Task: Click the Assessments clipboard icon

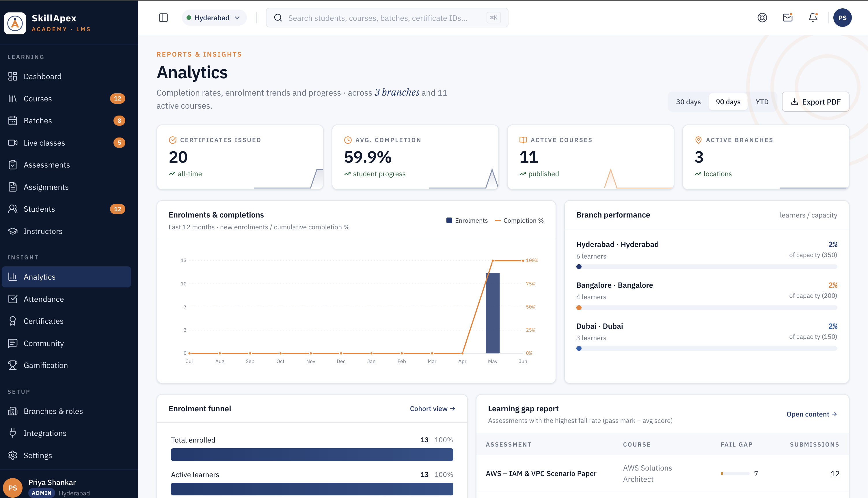Action: (x=13, y=165)
